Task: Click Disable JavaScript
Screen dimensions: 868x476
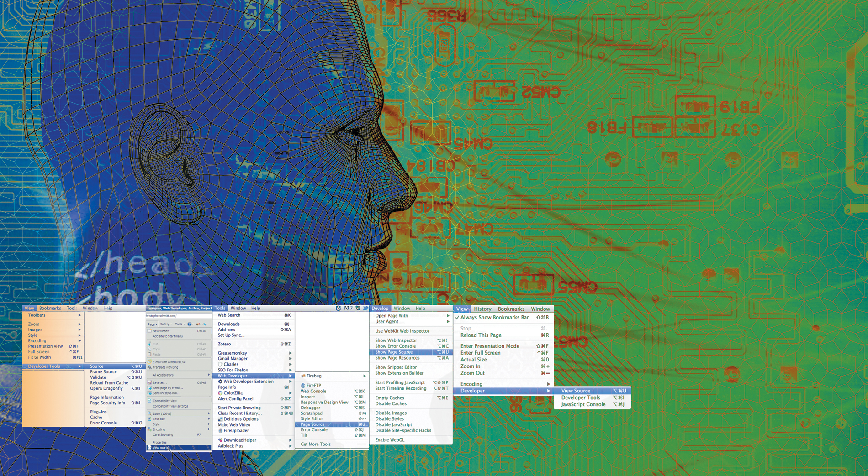Action: click(394, 424)
